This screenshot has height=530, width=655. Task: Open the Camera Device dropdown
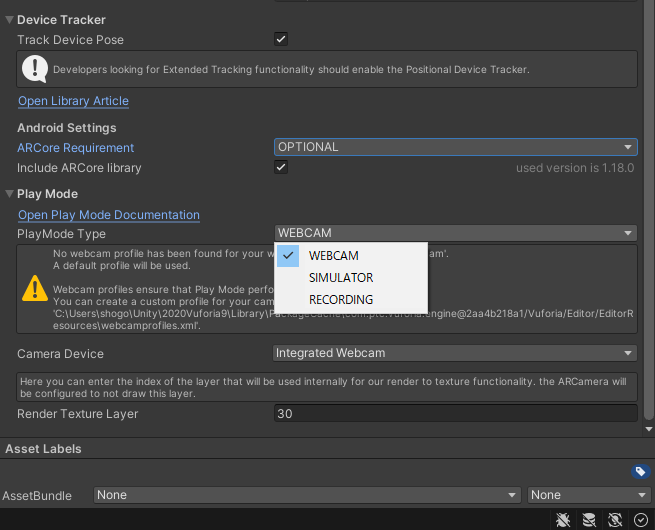point(455,353)
